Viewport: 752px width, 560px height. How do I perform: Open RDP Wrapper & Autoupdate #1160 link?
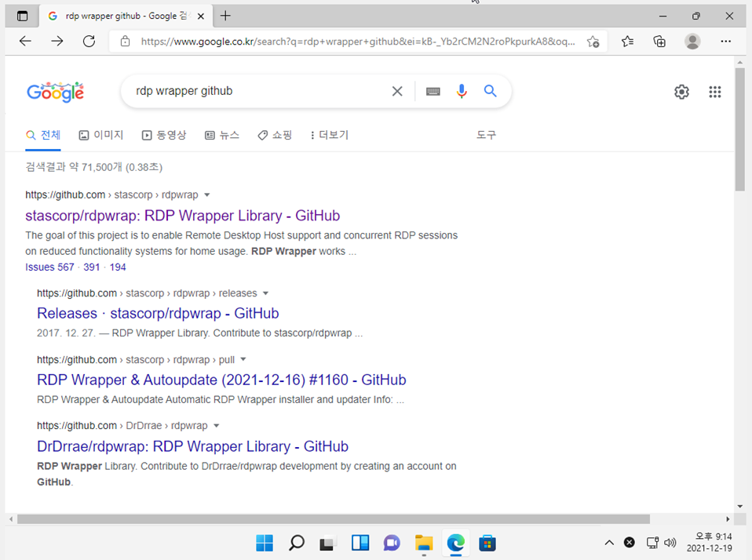221,380
